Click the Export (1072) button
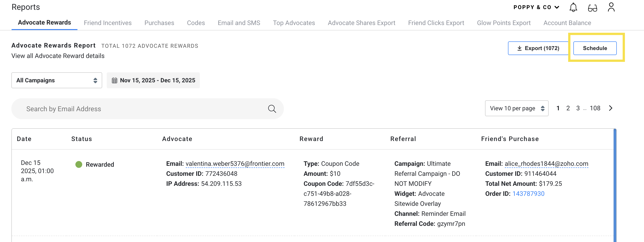 click(x=538, y=48)
